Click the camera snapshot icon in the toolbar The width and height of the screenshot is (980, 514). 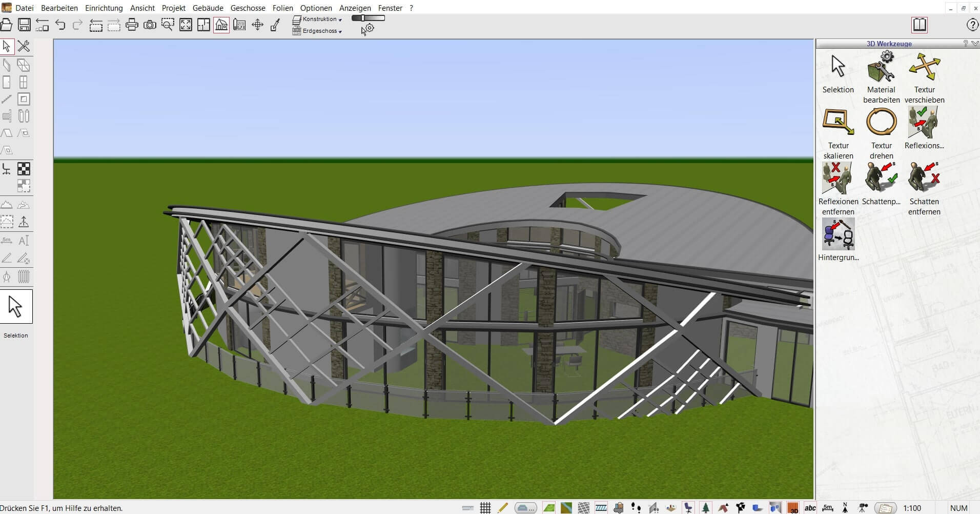(x=150, y=24)
